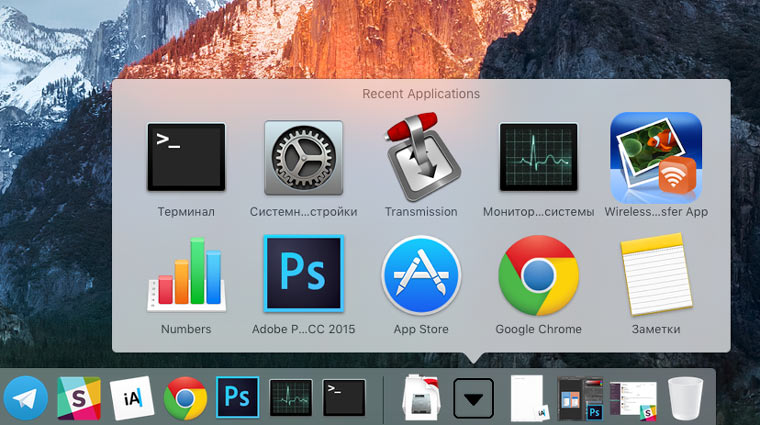Open Терминал from Recent Applications
This screenshot has width=760, height=425.
point(186,157)
